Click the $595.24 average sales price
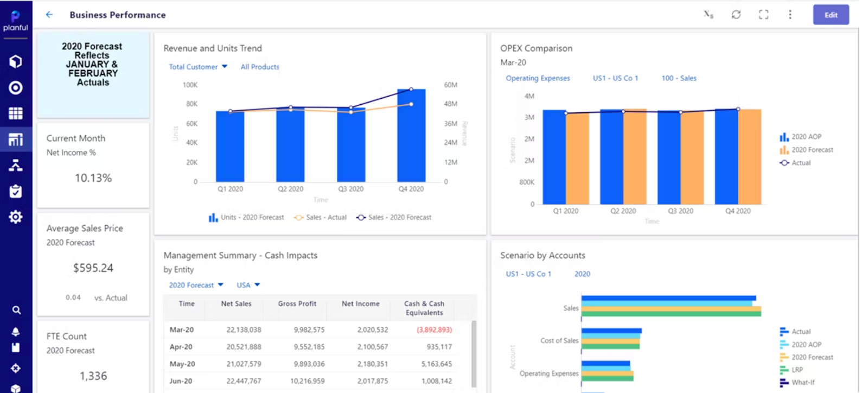 tap(93, 268)
